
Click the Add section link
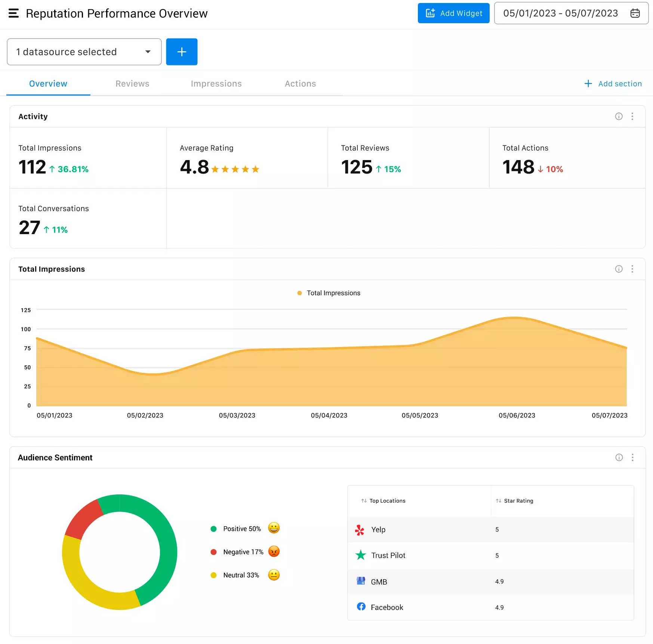click(x=613, y=84)
